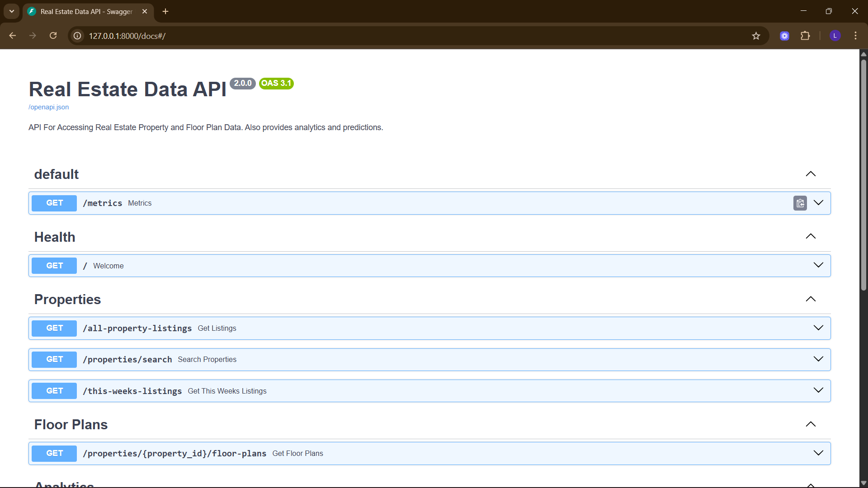Open the Chrome three-dot menu
The image size is (868, 488).
(855, 36)
